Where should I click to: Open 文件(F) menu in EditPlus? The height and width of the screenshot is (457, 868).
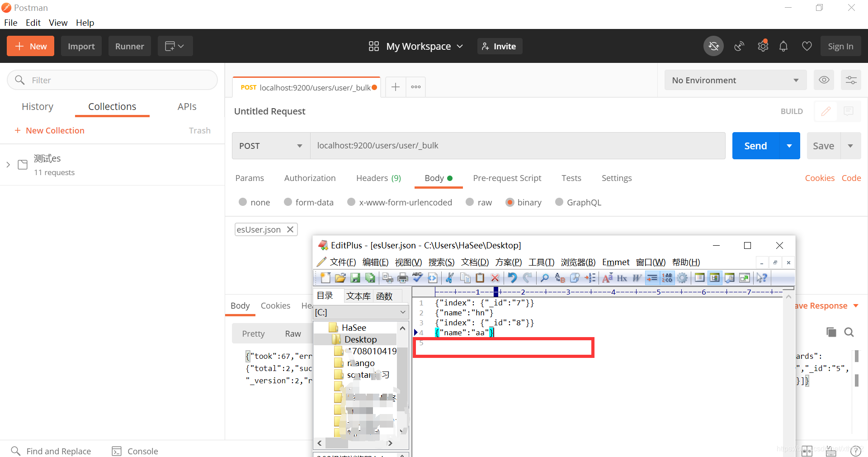(343, 262)
